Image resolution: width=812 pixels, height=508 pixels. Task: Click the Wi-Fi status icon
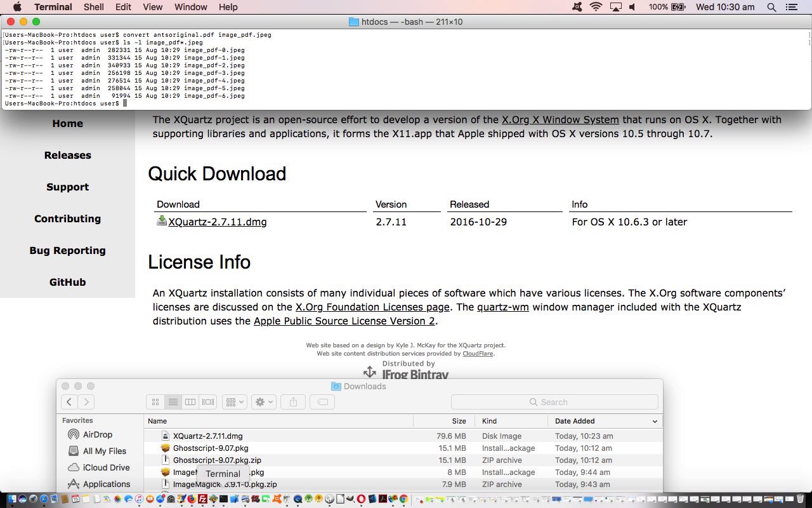point(596,7)
